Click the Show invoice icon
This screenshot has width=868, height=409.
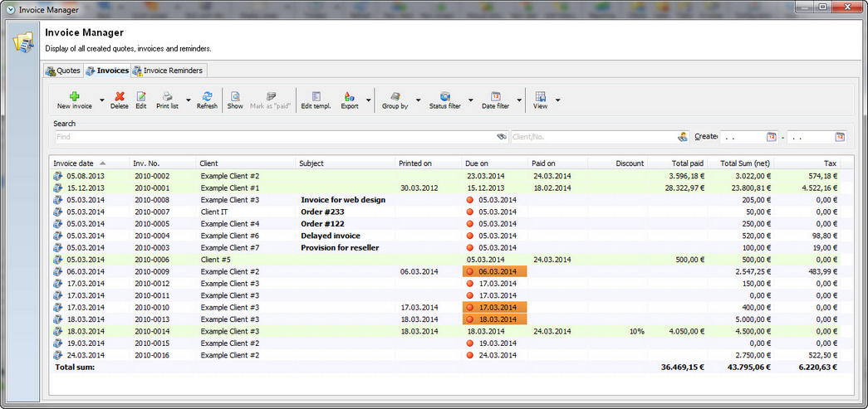235,96
